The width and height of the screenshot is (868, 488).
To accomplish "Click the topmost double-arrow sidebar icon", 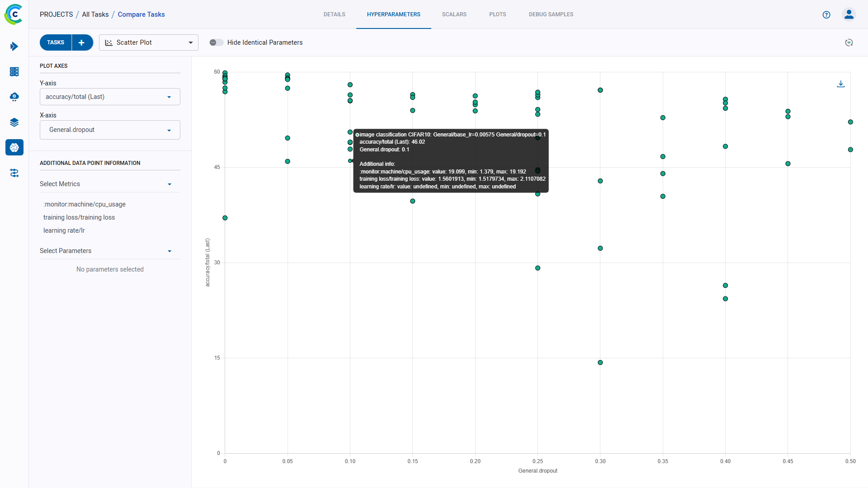I will click(x=14, y=47).
